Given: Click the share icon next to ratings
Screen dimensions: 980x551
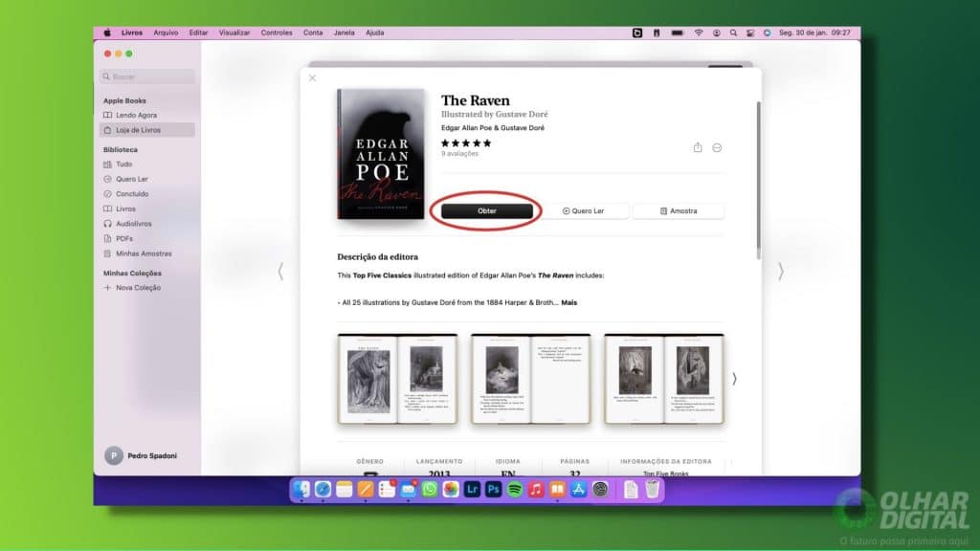Looking at the screenshot, I should click(698, 147).
